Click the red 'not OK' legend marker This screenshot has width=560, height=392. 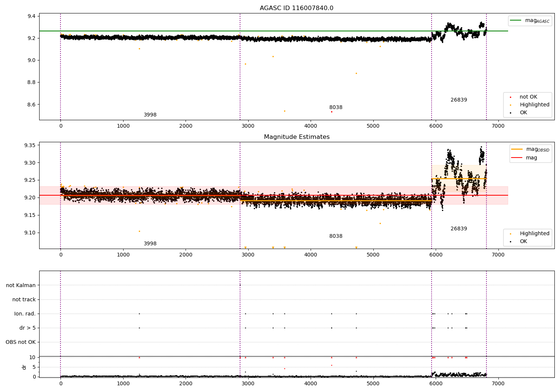pyautogui.click(x=510, y=97)
